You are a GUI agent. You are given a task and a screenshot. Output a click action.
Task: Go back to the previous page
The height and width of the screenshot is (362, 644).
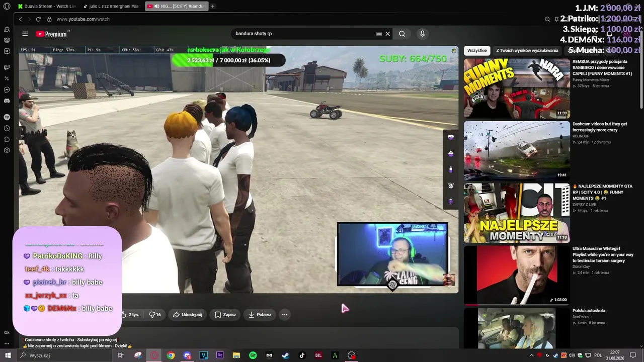pyautogui.click(x=20, y=19)
